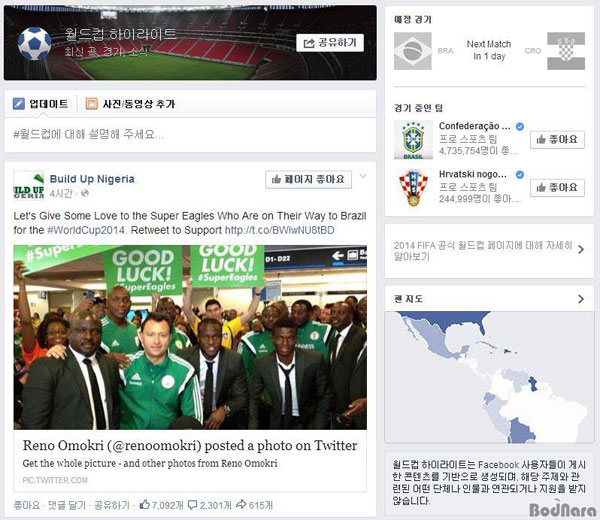Open the Brazil CBF team logo
Screen dimensions: 600x520
click(413, 140)
